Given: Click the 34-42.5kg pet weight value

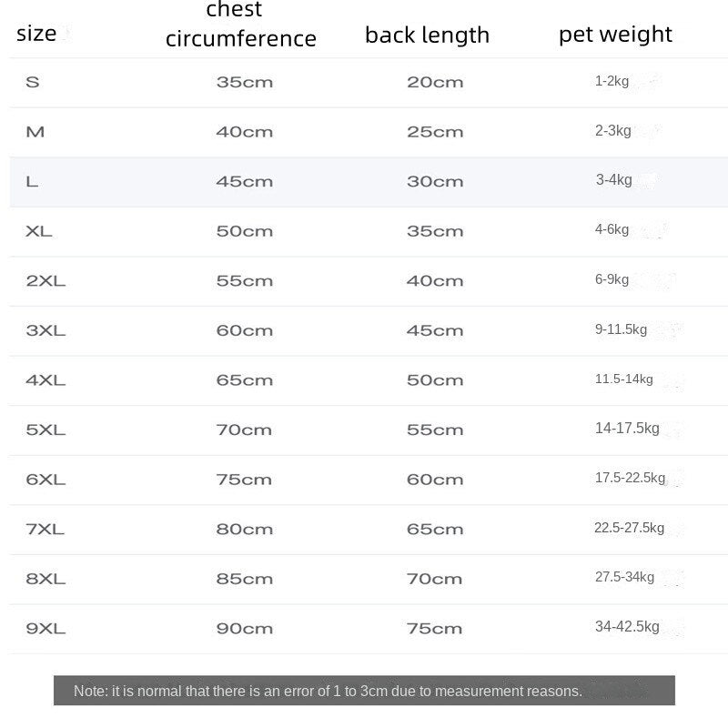Looking at the screenshot, I should 626,627.
